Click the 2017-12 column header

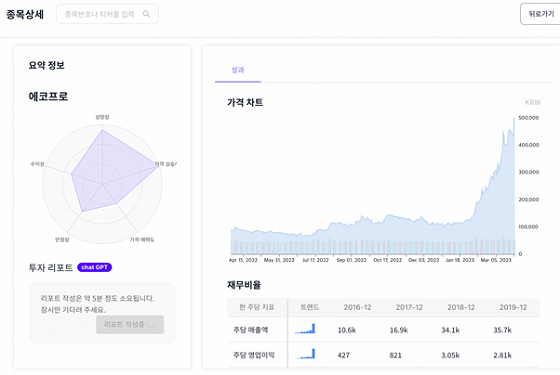point(409,307)
